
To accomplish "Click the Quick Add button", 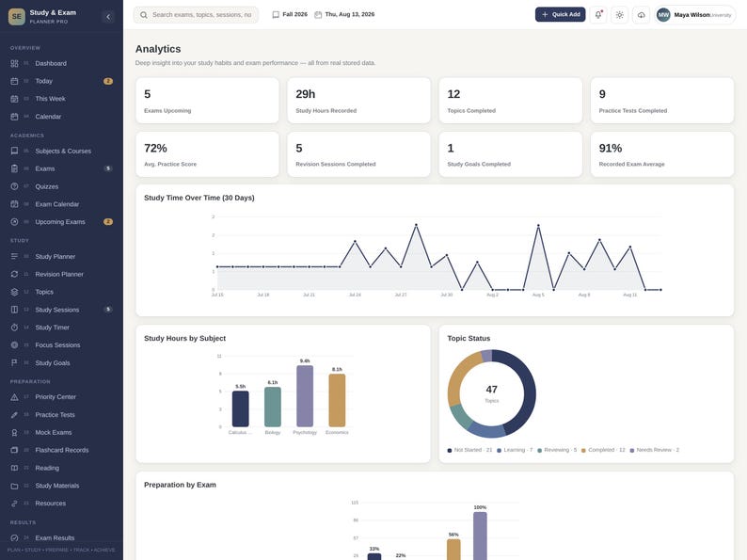I will pos(561,15).
